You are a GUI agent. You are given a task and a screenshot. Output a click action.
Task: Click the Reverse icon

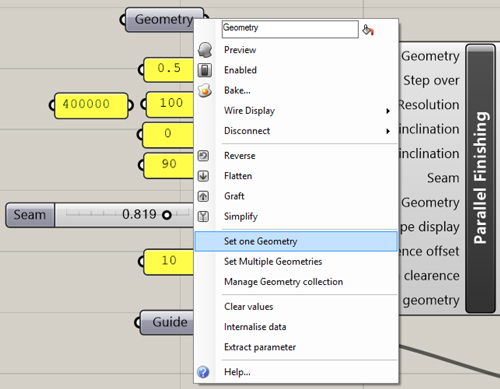[203, 156]
